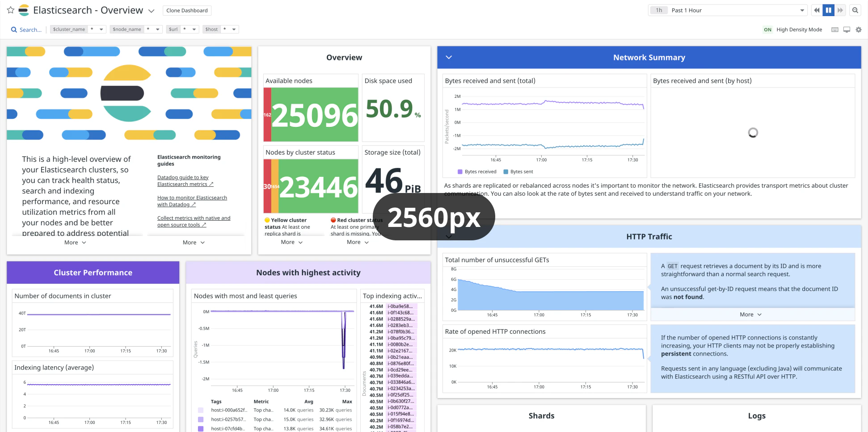Click the Available nodes green tile
This screenshot has width=868, height=432.
click(x=315, y=114)
